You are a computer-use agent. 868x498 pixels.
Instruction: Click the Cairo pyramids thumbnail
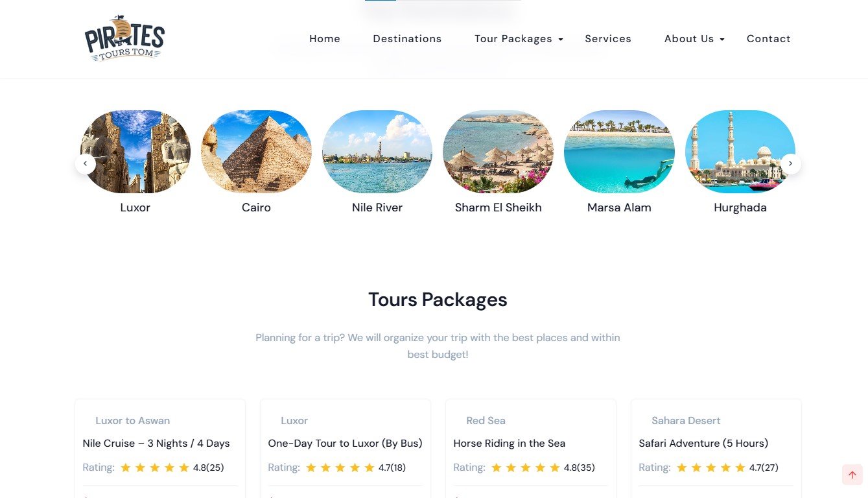(256, 151)
